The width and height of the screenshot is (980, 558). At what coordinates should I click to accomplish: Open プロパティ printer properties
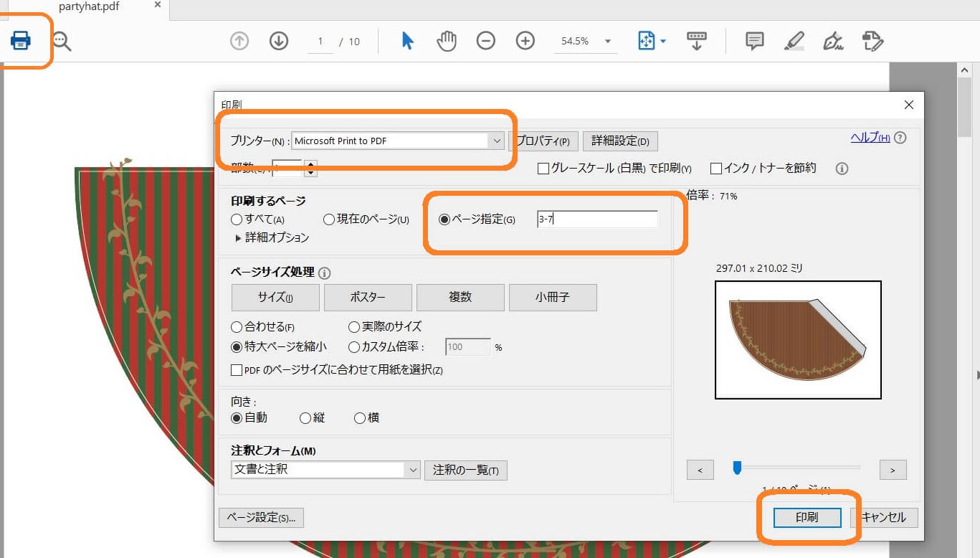click(x=543, y=141)
